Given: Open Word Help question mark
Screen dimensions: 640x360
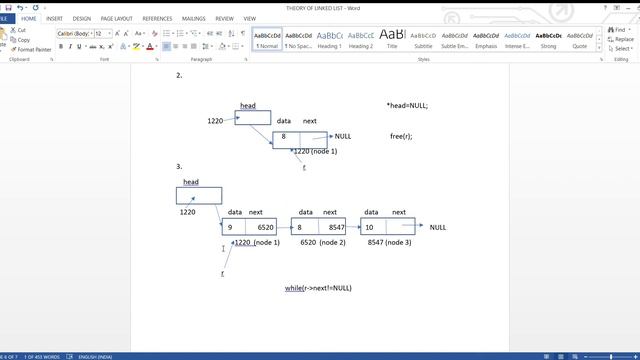Looking at the screenshot, I should click(x=605, y=8).
